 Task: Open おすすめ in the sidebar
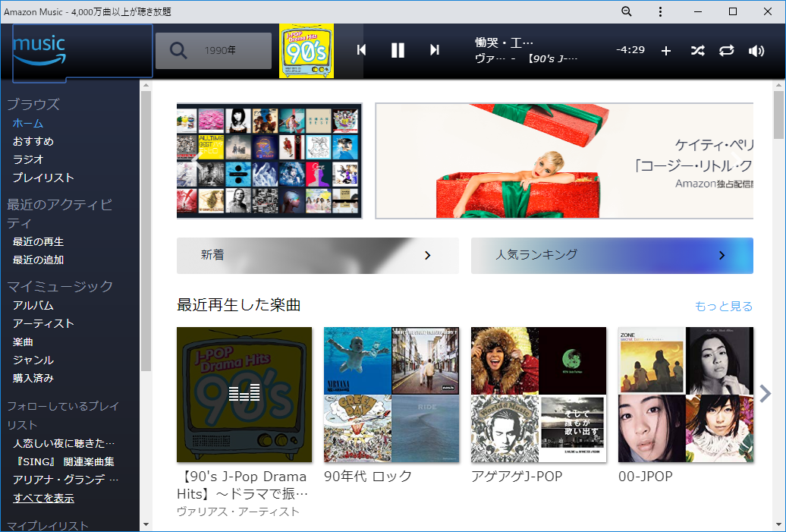[x=33, y=141]
